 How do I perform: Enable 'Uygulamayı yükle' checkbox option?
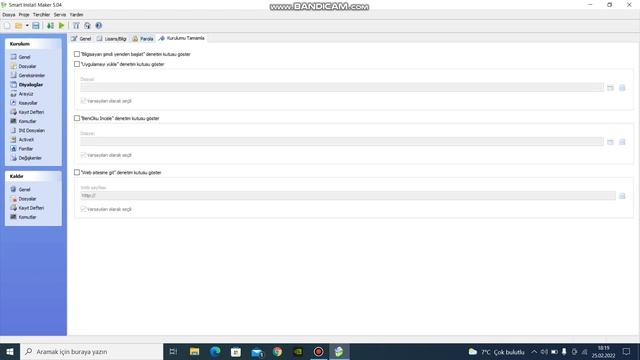(x=77, y=64)
